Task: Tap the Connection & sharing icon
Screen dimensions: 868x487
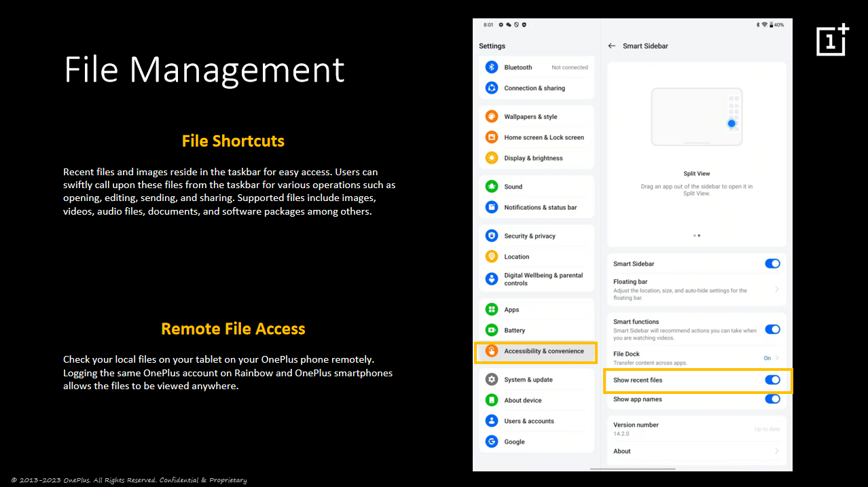Action: (x=492, y=88)
